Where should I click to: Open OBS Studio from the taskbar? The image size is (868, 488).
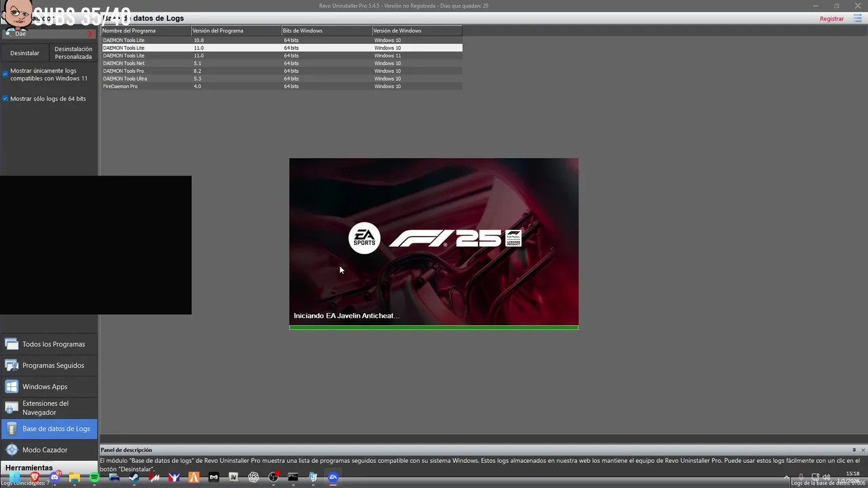(x=273, y=477)
